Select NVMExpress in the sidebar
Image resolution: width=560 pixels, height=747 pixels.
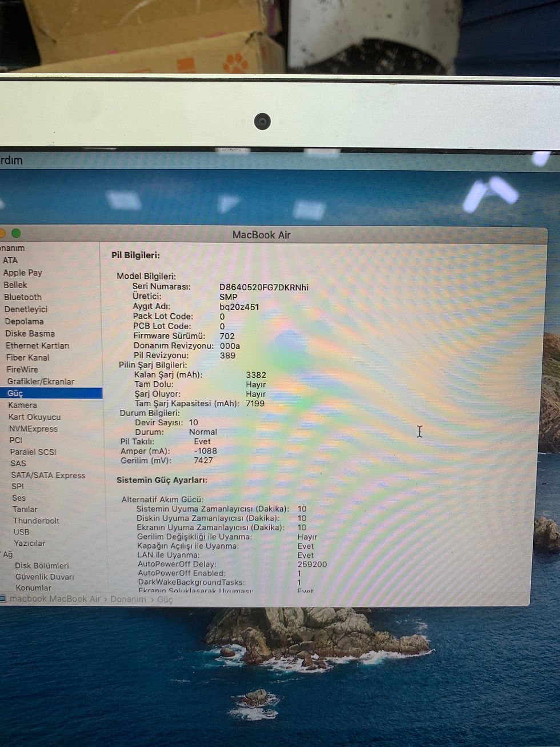pos(33,429)
